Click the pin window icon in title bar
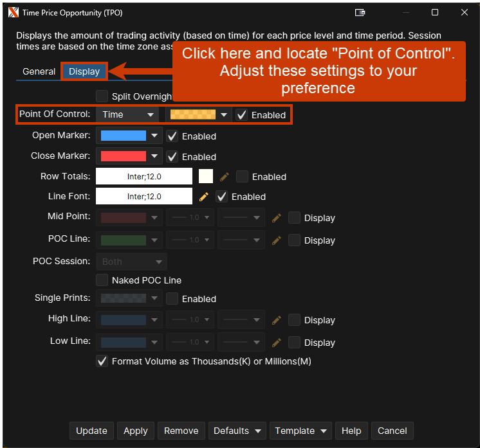The height and width of the screenshot is (448, 480). (x=360, y=12)
